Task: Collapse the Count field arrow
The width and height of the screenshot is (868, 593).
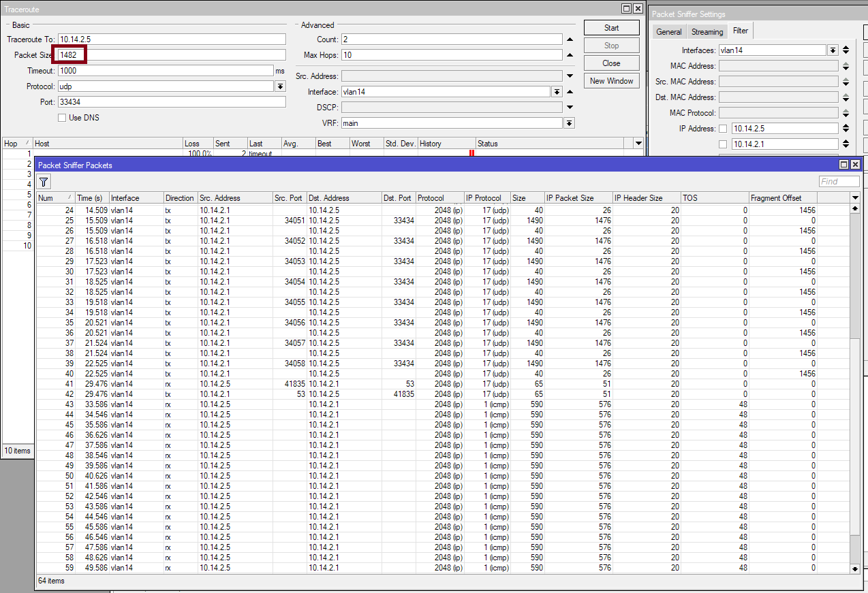Action: 570,39
